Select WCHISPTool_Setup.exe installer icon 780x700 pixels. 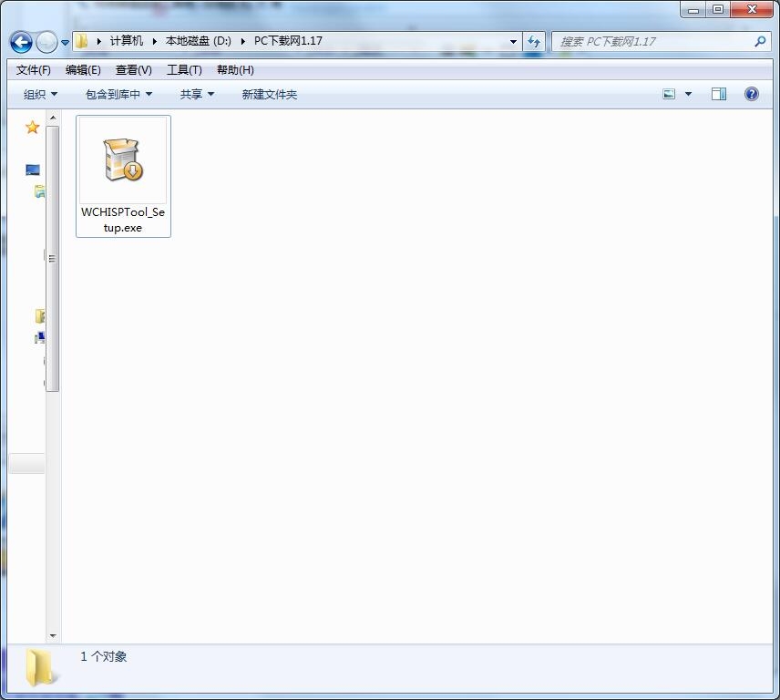click(123, 160)
